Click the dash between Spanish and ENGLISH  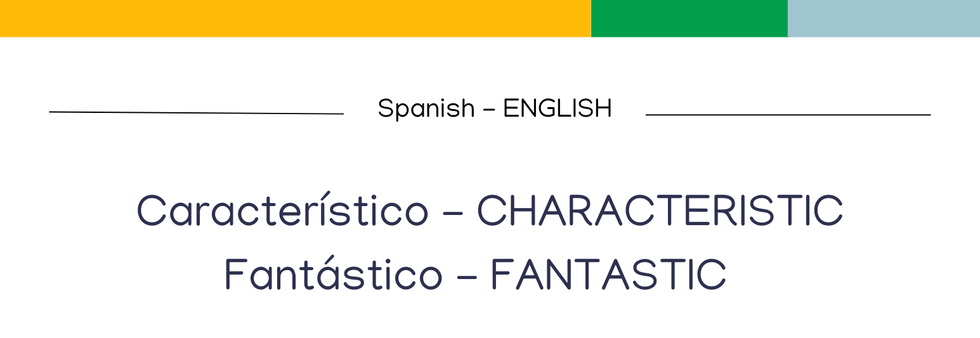pyautogui.click(x=488, y=110)
